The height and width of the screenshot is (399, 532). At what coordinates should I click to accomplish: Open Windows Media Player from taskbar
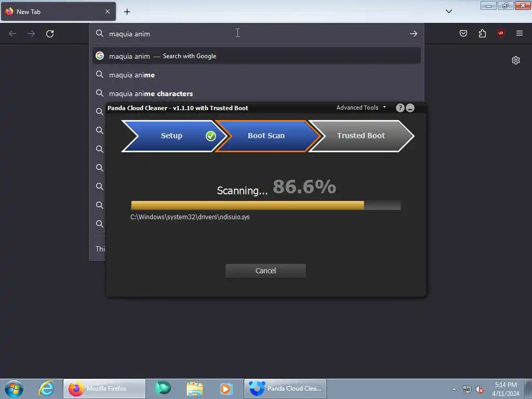[226, 389]
